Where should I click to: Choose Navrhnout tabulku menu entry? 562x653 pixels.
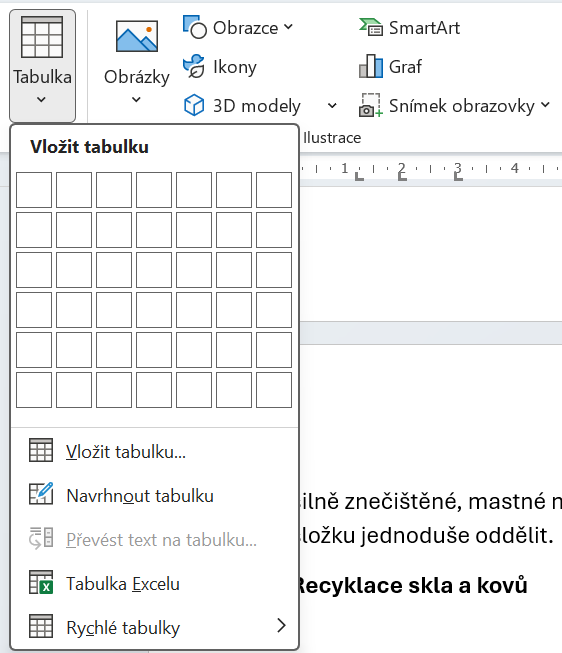click(155, 496)
